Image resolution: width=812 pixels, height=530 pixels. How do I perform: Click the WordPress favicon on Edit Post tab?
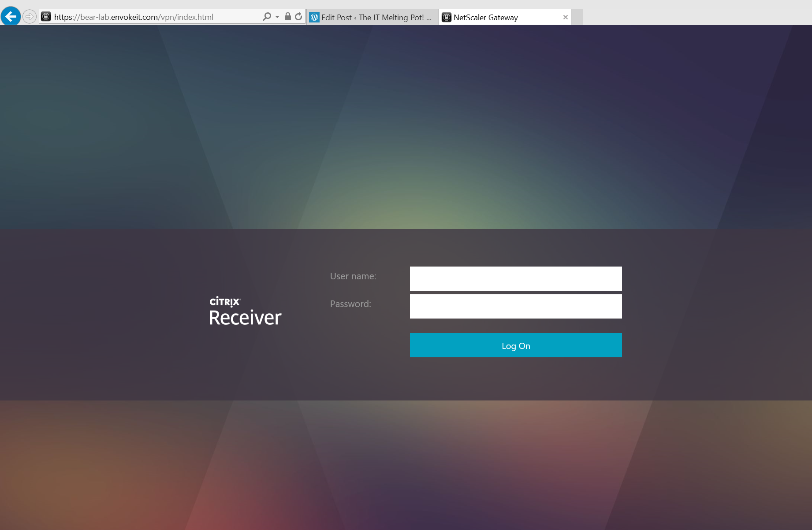coord(314,17)
